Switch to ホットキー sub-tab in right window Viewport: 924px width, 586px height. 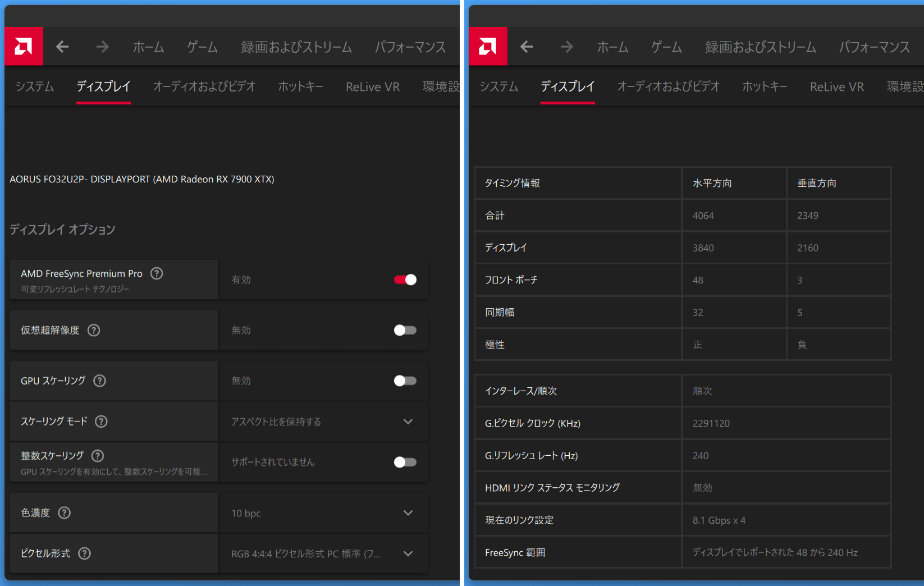click(765, 86)
